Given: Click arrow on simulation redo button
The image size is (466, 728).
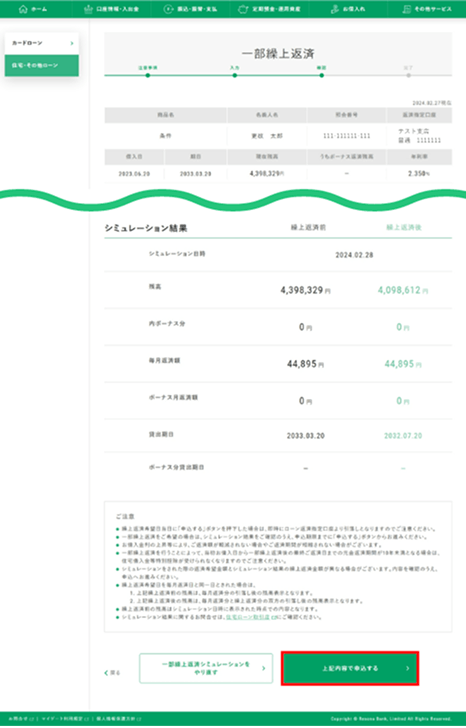Looking at the screenshot, I should pyautogui.click(x=264, y=668).
